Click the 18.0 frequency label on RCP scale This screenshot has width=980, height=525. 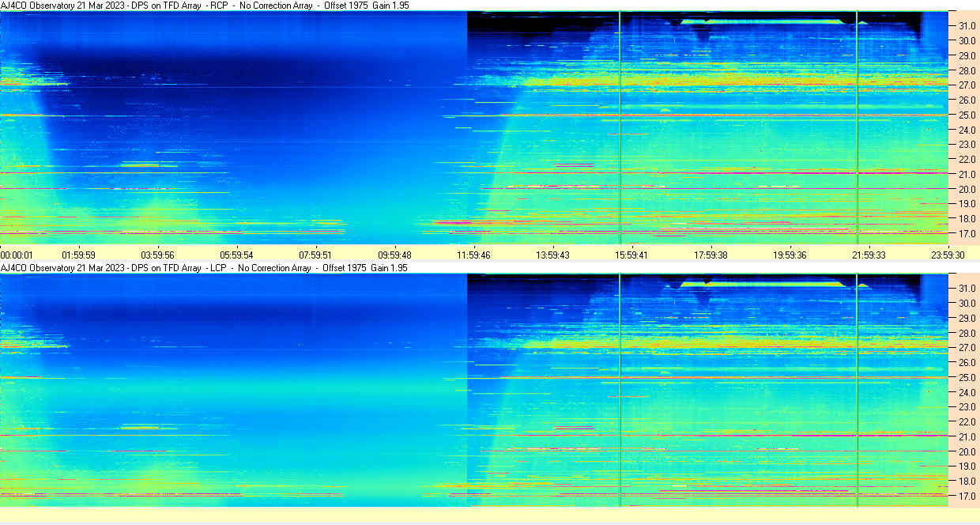(x=967, y=219)
